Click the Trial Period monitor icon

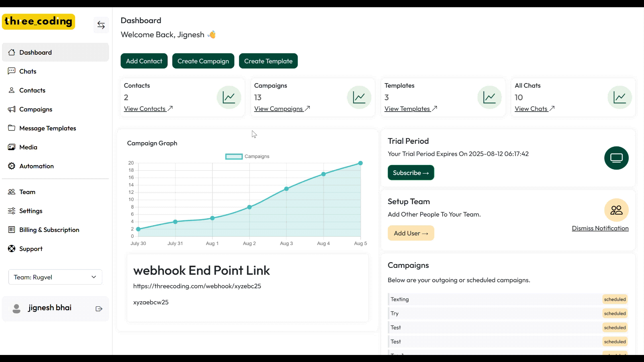point(616,158)
